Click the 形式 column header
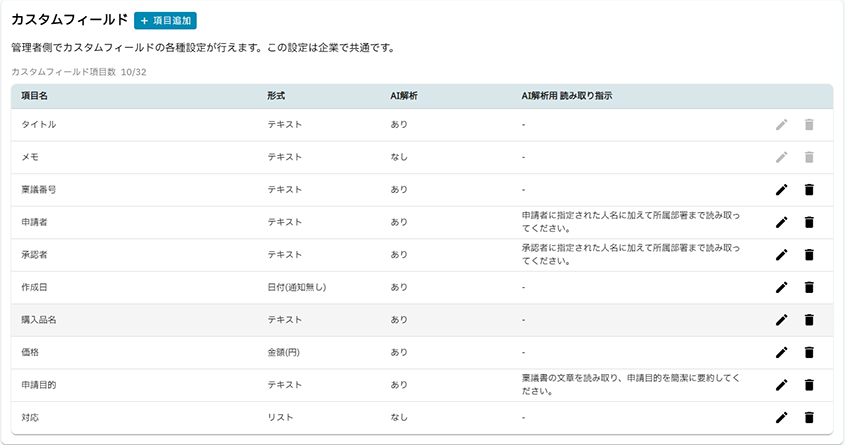 pyautogui.click(x=276, y=96)
